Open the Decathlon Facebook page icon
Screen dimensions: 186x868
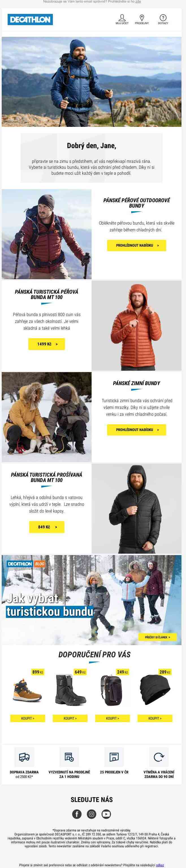point(77,814)
